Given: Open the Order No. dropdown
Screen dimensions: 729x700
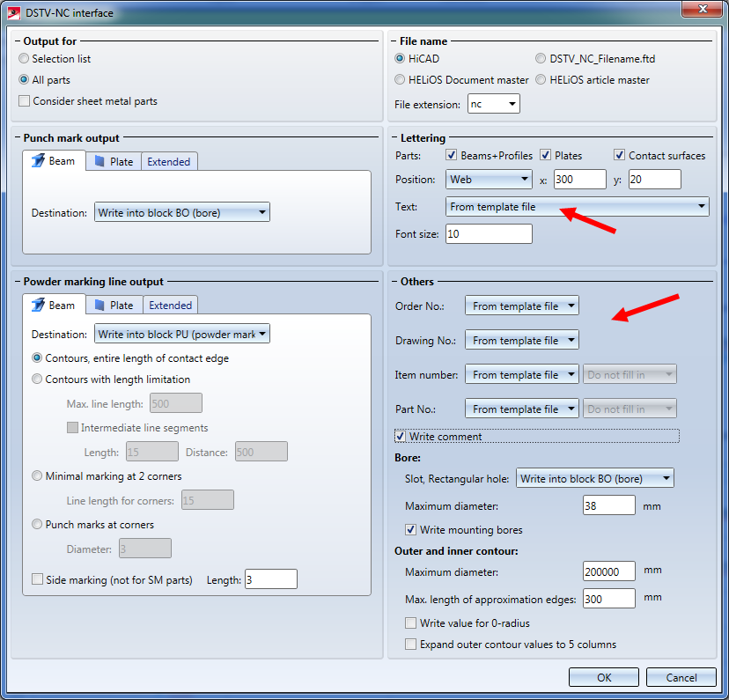Looking at the screenshot, I should click(521, 306).
